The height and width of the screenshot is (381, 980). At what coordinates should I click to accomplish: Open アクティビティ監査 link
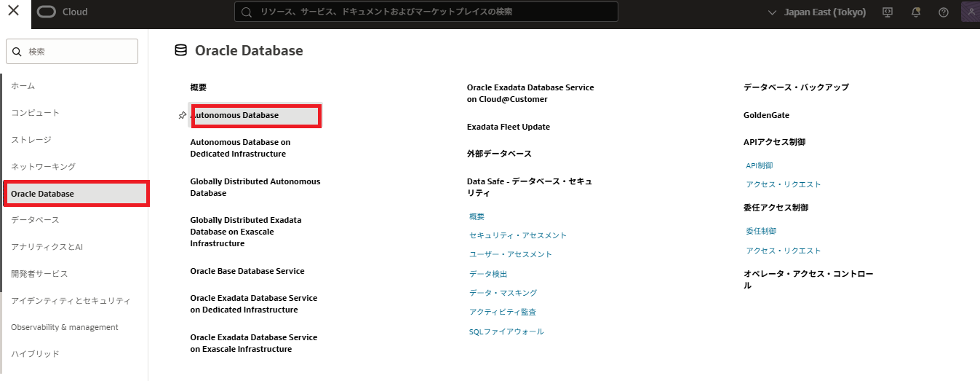coord(503,312)
